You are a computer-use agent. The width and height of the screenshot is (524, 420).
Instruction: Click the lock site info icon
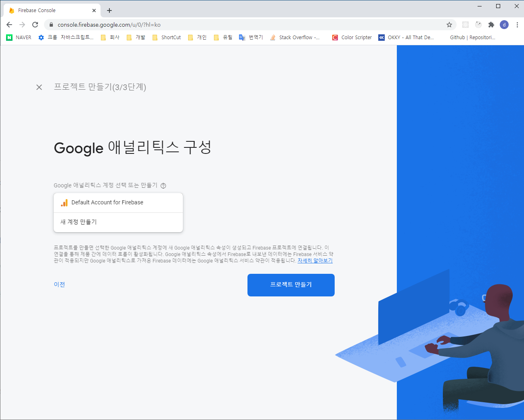tap(51, 25)
